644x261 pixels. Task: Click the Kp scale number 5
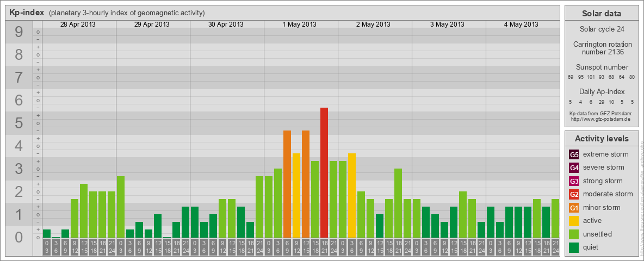tap(19, 123)
